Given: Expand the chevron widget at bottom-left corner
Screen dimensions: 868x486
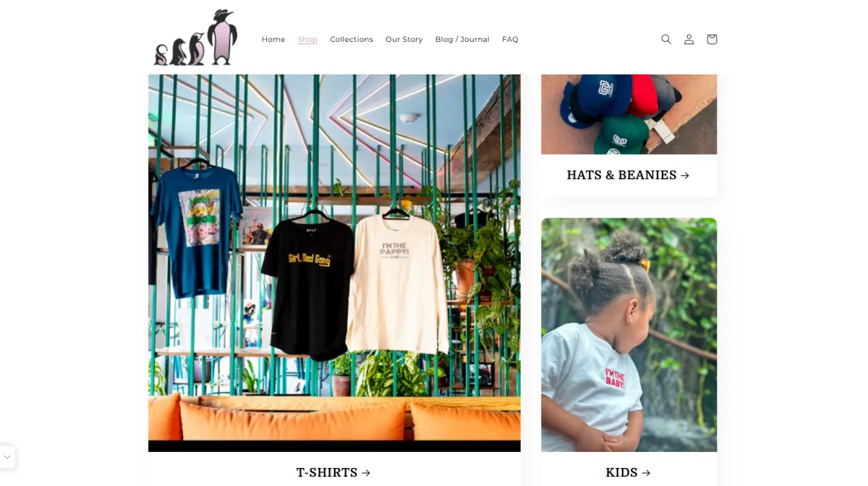Looking at the screenshot, I should [x=7, y=457].
